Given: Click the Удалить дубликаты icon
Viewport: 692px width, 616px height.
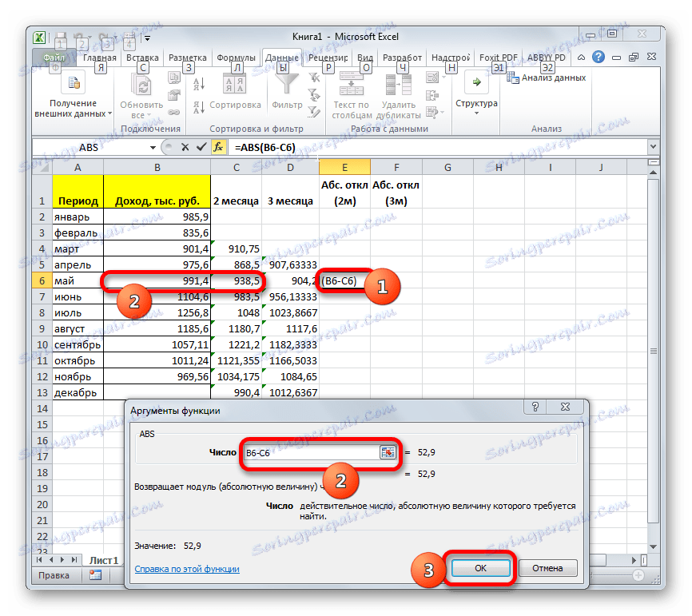Looking at the screenshot, I should pos(398,84).
